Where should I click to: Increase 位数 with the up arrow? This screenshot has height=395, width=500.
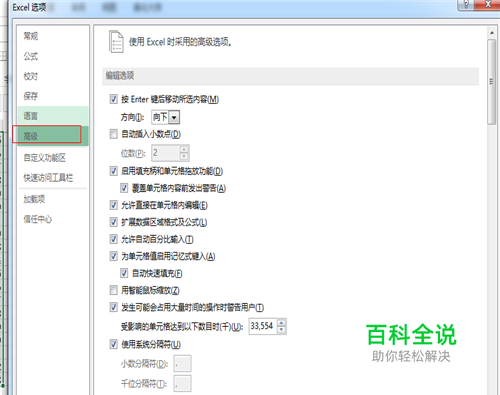point(184,149)
